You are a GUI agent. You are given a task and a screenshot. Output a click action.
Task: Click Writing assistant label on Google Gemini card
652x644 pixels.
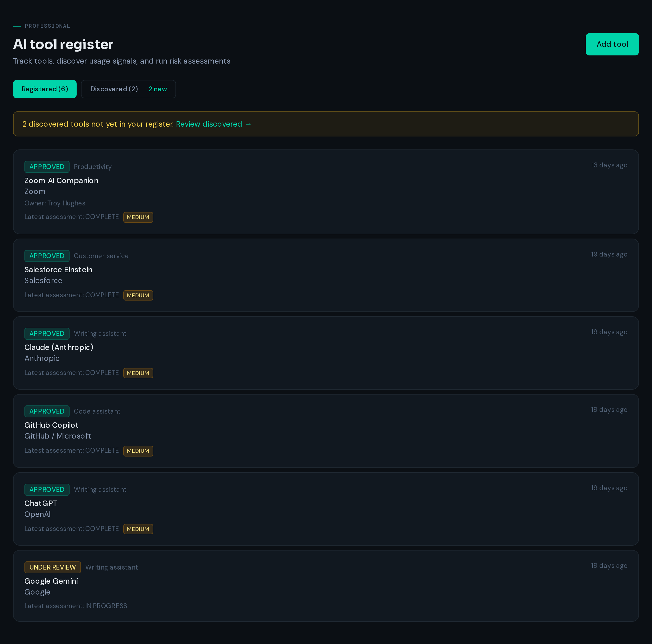point(111,567)
